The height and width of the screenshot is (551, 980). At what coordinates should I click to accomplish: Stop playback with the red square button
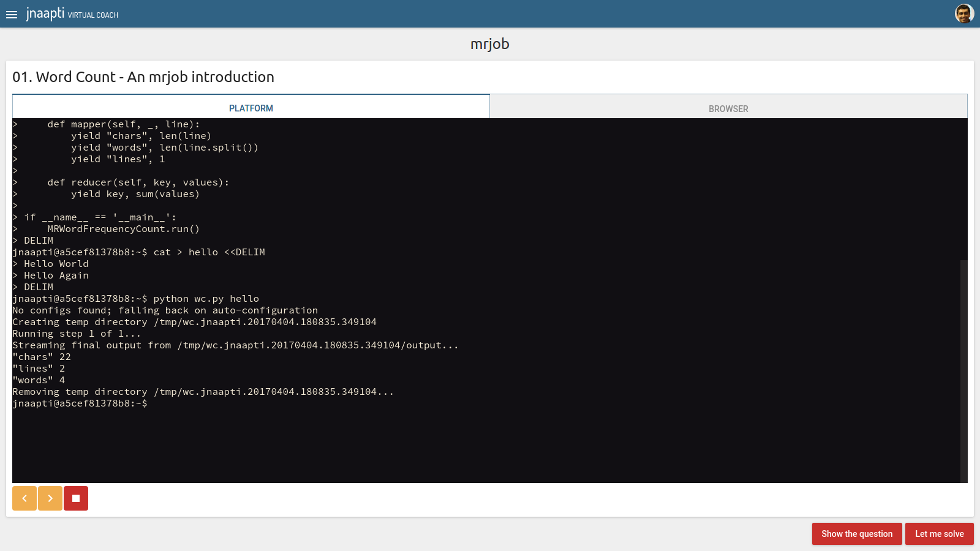pyautogui.click(x=76, y=498)
